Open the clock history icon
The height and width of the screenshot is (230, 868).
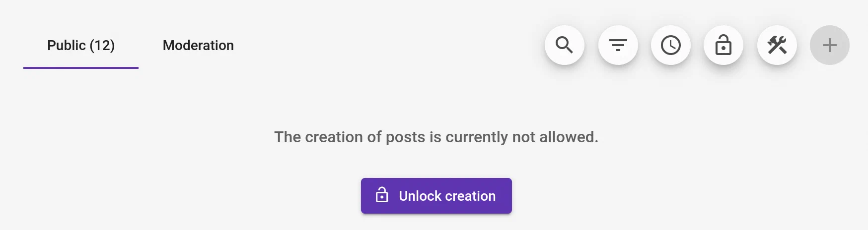tap(671, 45)
